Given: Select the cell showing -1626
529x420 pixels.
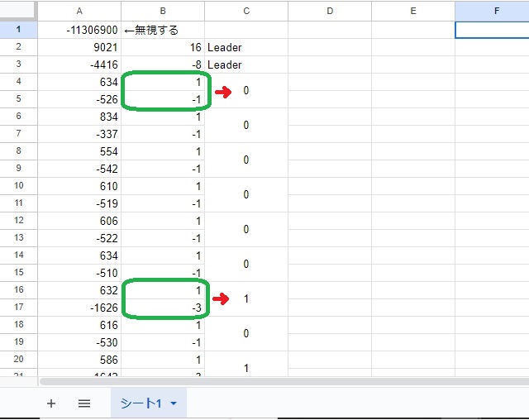Looking at the screenshot, I should pos(79,308).
